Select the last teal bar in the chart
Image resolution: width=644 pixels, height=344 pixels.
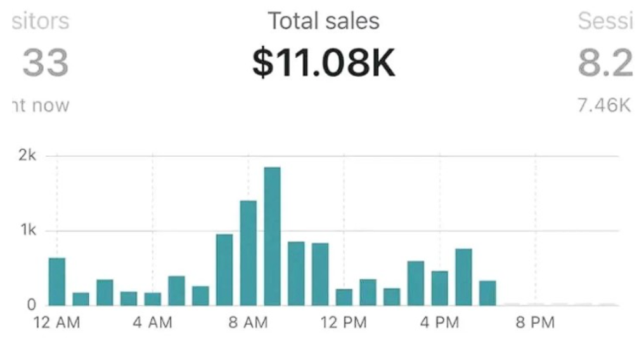pos(487,292)
